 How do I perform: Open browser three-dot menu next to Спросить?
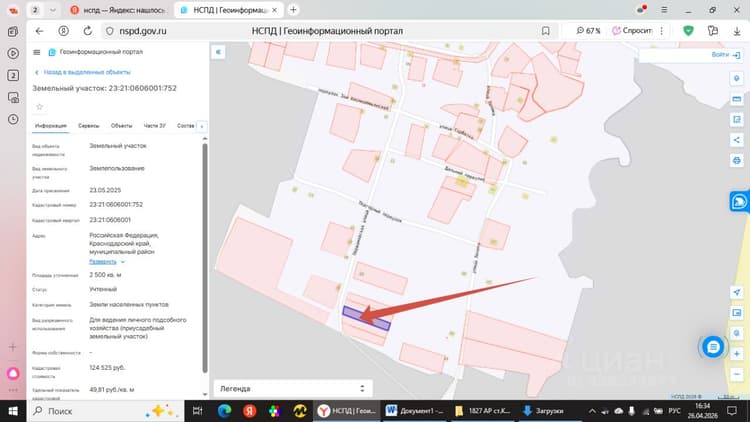[662, 31]
